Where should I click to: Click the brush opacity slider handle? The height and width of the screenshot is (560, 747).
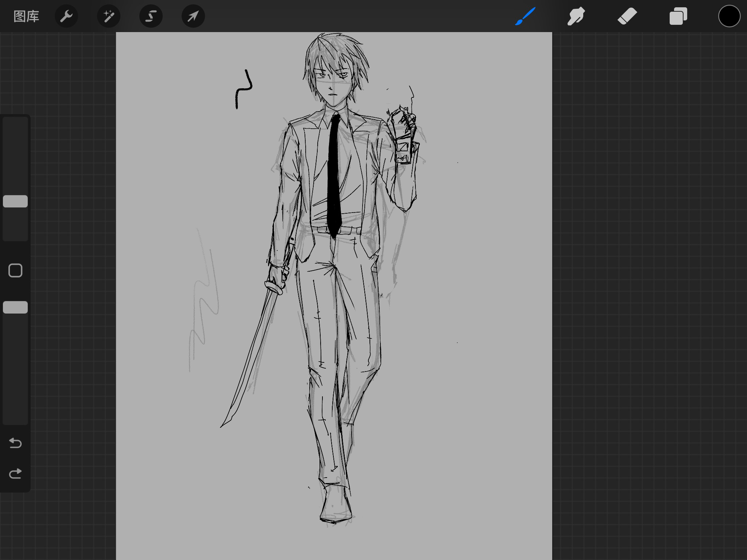pyautogui.click(x=15, y=307)
